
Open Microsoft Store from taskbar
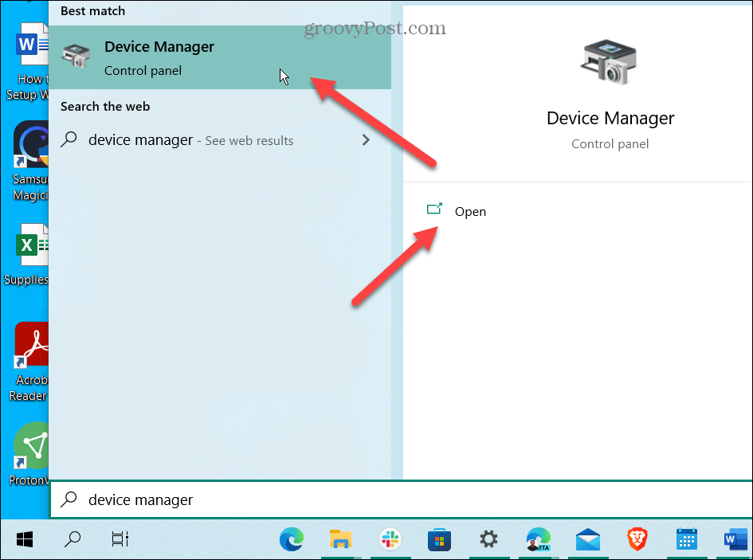click(439, 539)
